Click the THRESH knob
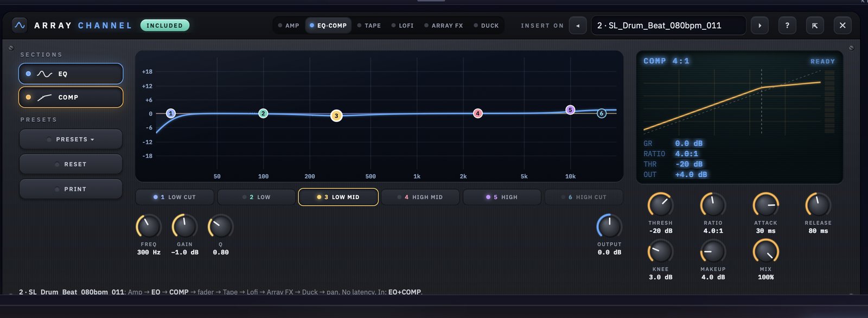 (660, 205)
